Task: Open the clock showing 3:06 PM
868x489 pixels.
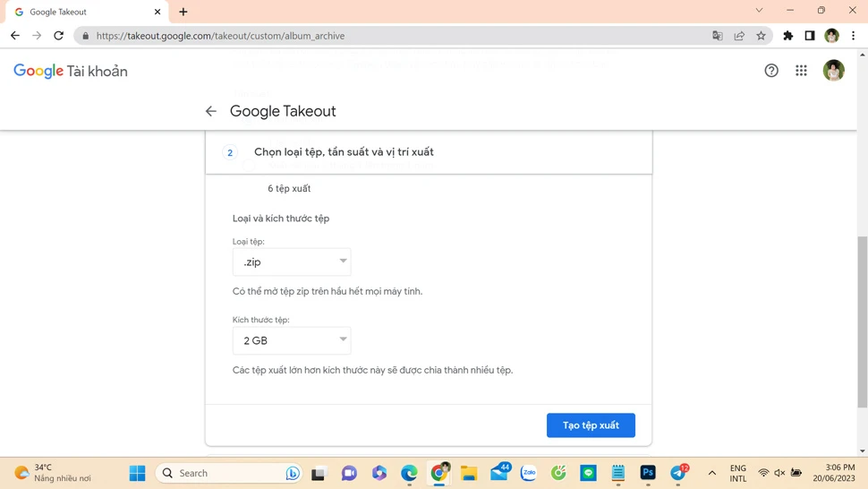Action: pyautogui.click(x=834, y=473)
